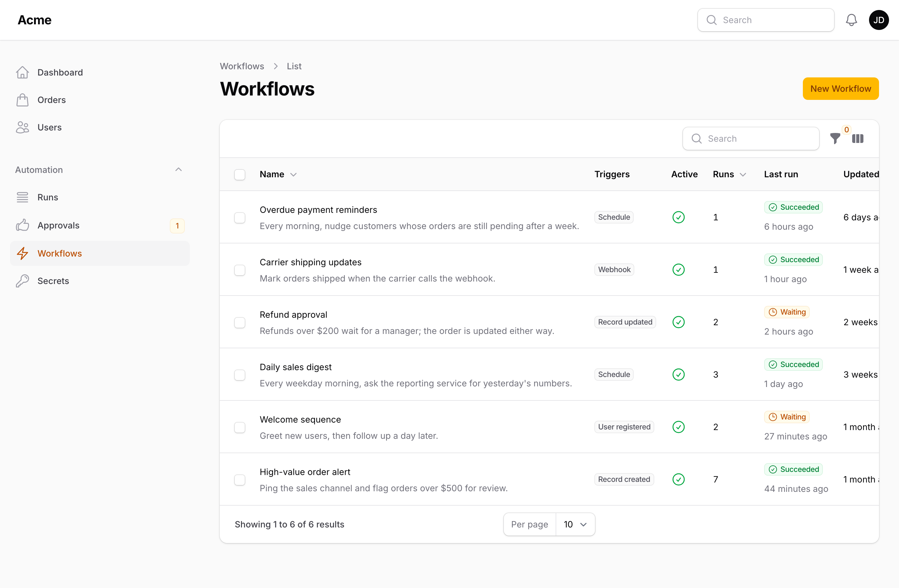Check the Carrier shipping updates row checkbox
Viewport: 899px width, 588px height.
point(239,270)
